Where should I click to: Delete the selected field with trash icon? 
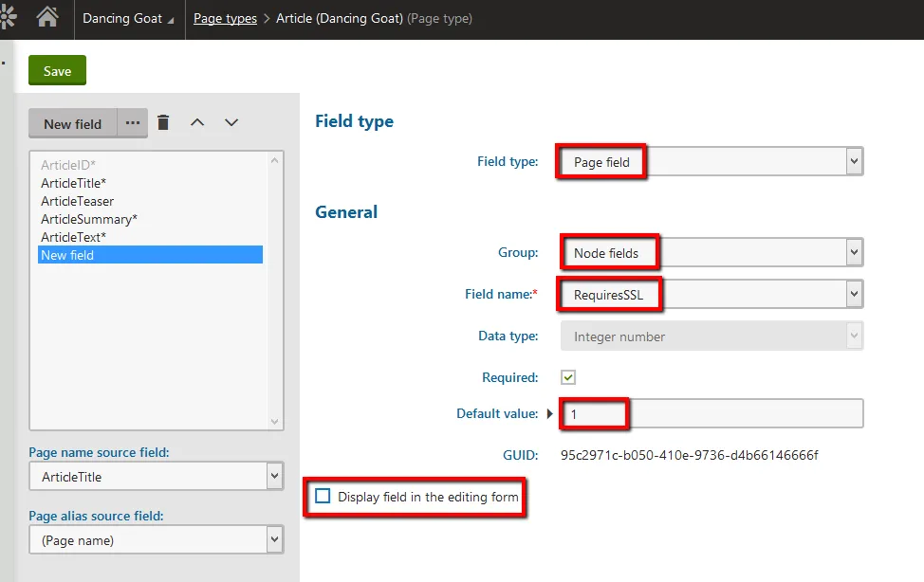[x=164, y=122]
